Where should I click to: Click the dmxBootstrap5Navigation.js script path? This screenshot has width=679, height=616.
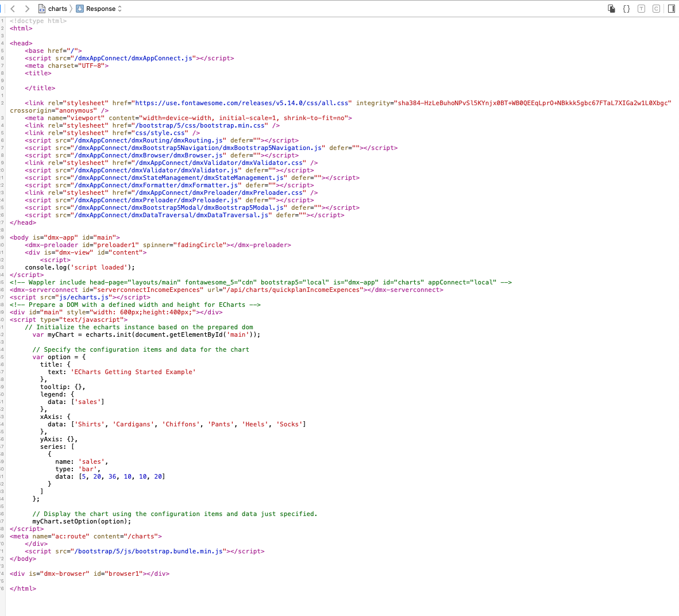(198, 148)
